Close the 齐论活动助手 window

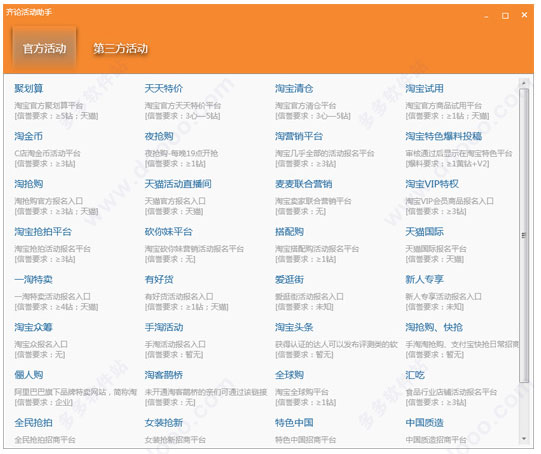point(524,15)
